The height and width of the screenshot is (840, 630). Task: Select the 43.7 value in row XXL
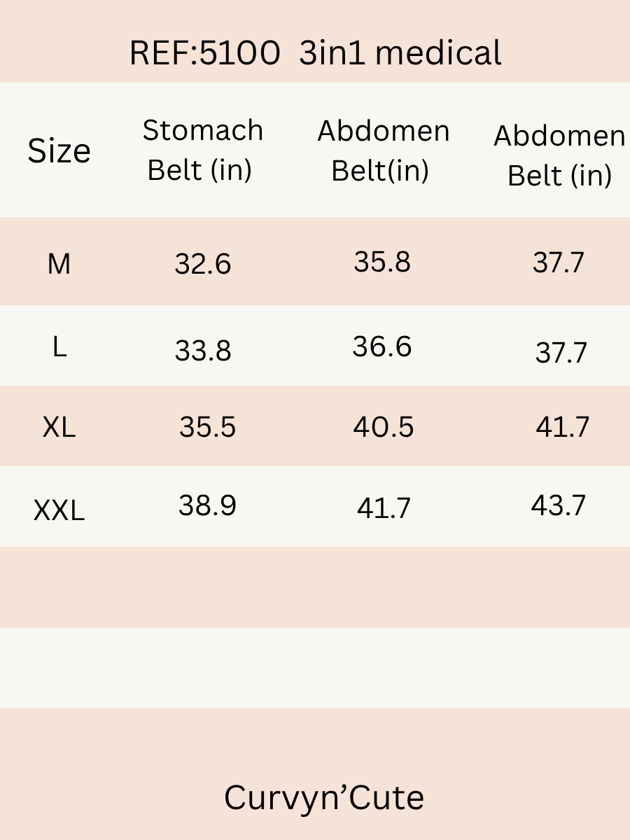pyautogui.click(x=558, y=505)
